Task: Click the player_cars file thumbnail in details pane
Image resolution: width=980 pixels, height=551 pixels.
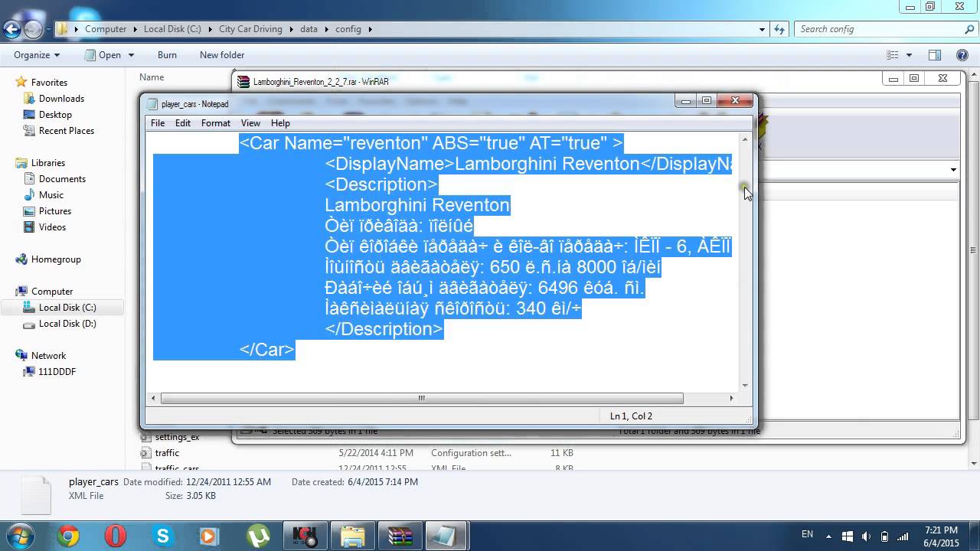Action: 35,494
